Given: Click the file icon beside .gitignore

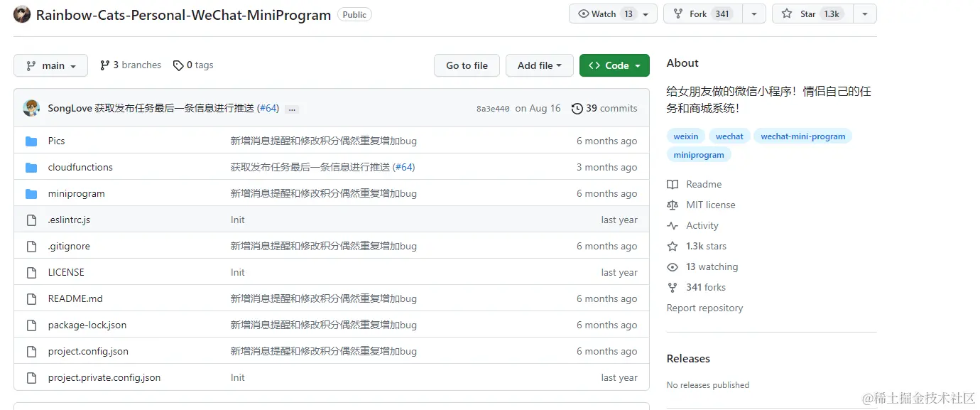Looking at the screenshot, I should tap(31, 247).
